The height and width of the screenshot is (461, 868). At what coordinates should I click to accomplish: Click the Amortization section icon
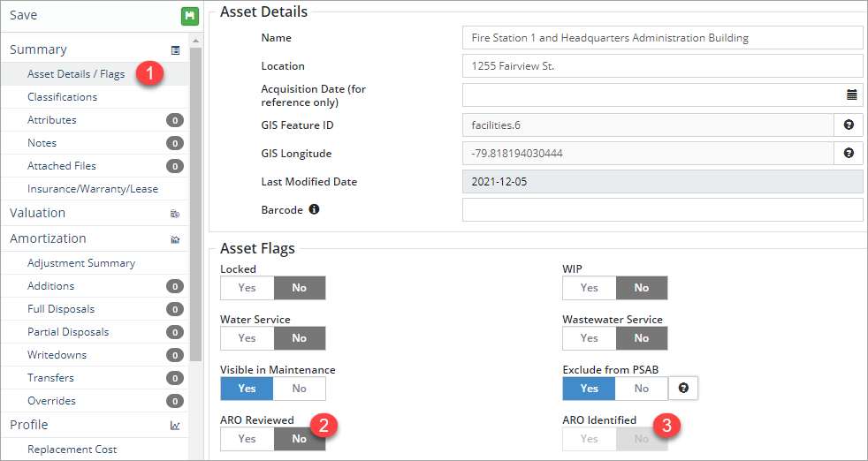point(175,239)
